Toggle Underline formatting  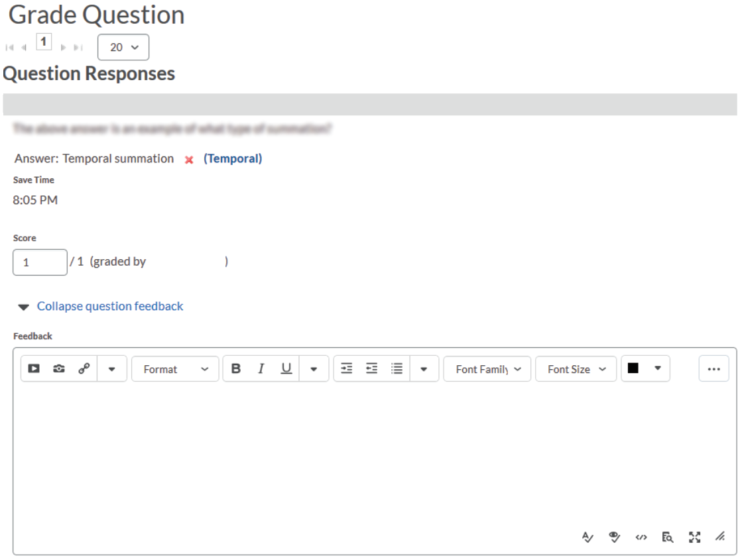pos(286,368)
